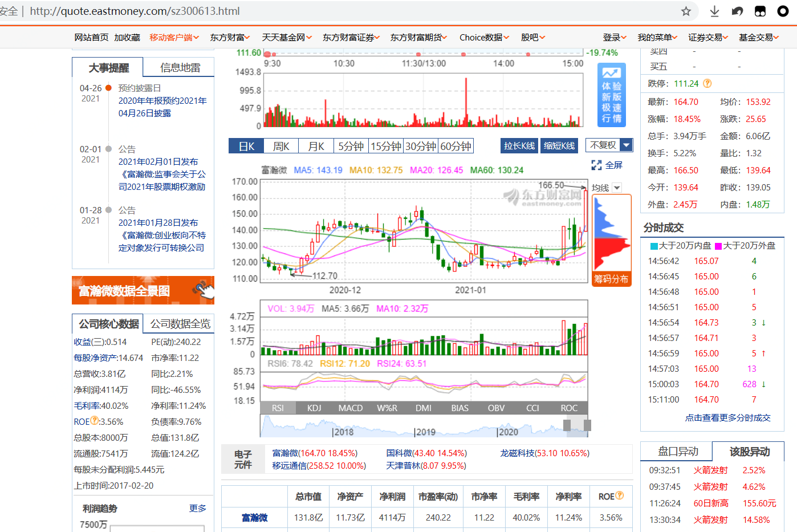Select the ROC indicator tab
The width and height of the screenshot is (797, 532).
coord(569,408)
